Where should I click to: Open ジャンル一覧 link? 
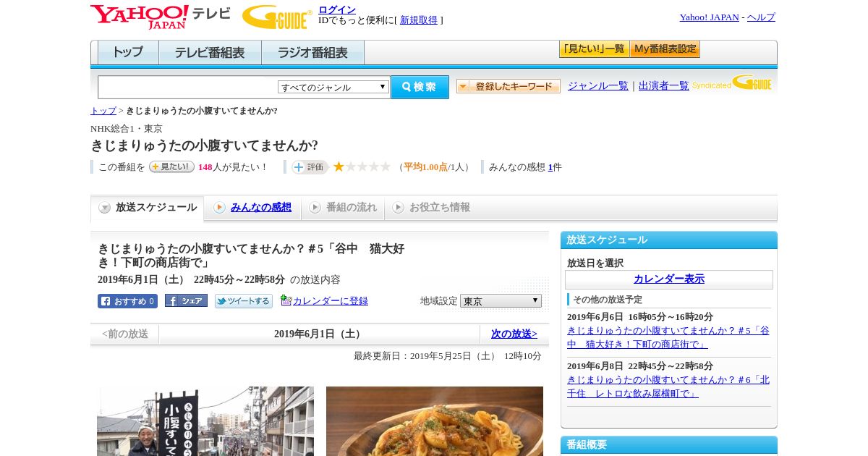pos(598,86)
